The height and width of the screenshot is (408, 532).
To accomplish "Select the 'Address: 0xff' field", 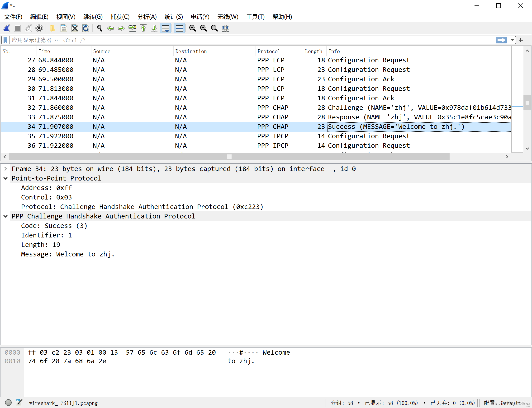I will (x=47, y=188).
